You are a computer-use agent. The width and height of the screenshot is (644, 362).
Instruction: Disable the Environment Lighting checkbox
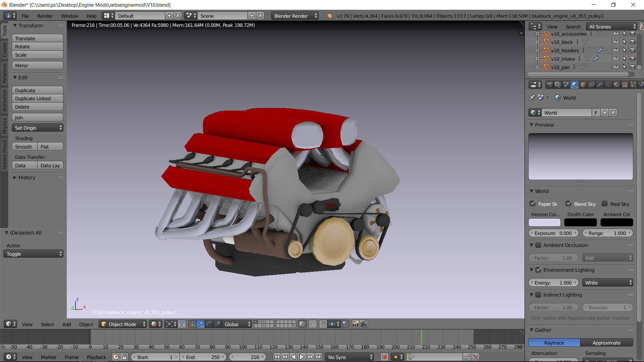point(538,270)
